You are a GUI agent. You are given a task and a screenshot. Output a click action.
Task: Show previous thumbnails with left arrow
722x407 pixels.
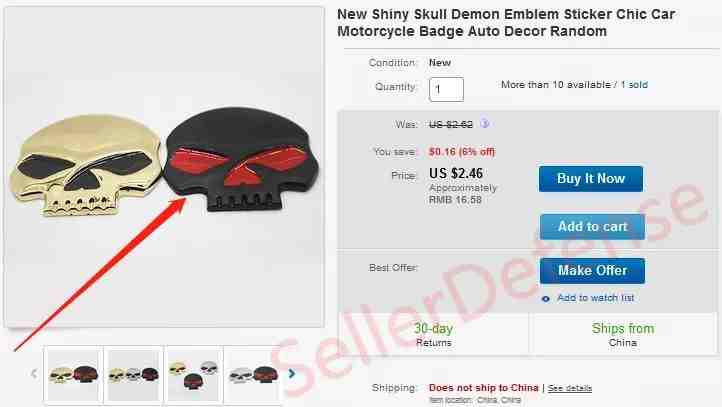pos(34,373)
